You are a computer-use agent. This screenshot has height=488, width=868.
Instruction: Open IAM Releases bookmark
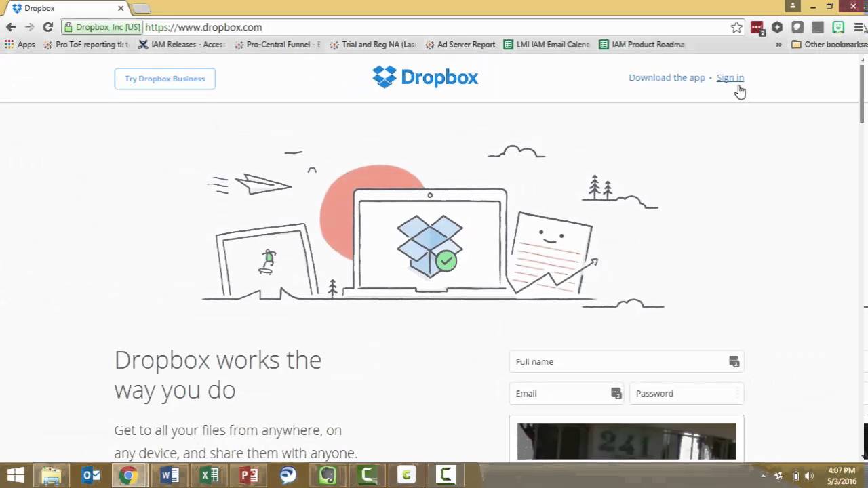tap(181, 45)
